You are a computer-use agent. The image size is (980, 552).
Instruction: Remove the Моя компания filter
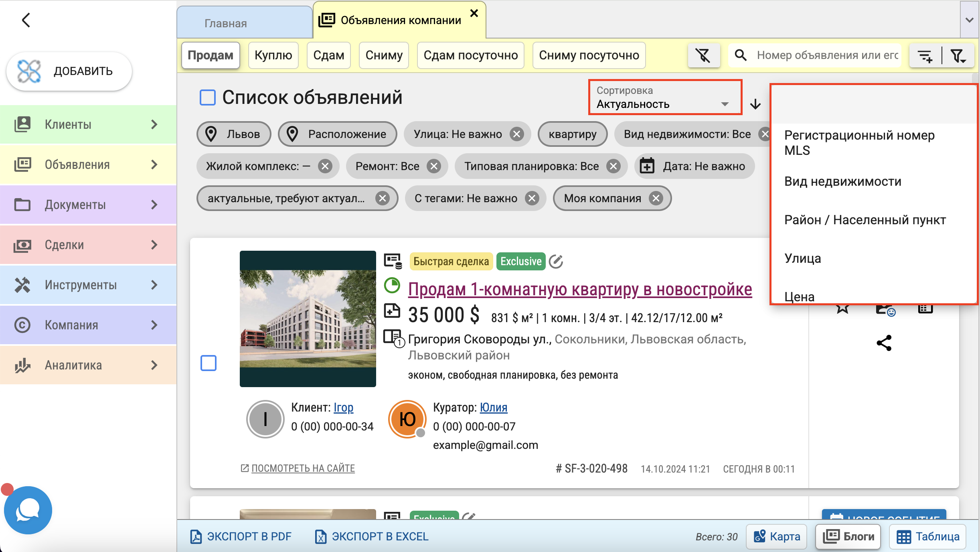tap(656, 198)
